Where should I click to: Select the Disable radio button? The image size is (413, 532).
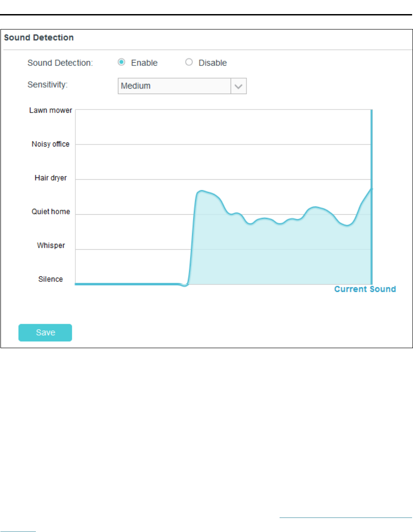pos(189,62)
